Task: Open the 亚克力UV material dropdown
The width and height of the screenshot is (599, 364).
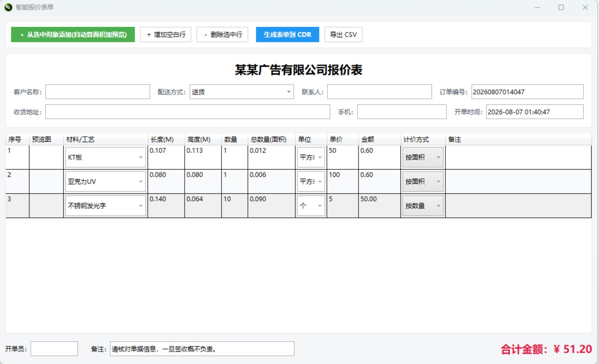Action: pos(106,181)
